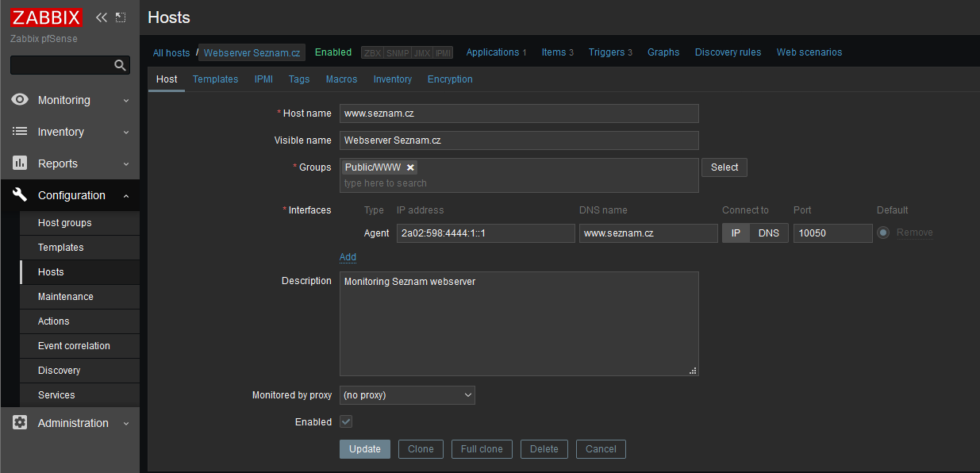Switch to the host Inventory tab
This screenshot has height=473, width=980.
(392, 79)
